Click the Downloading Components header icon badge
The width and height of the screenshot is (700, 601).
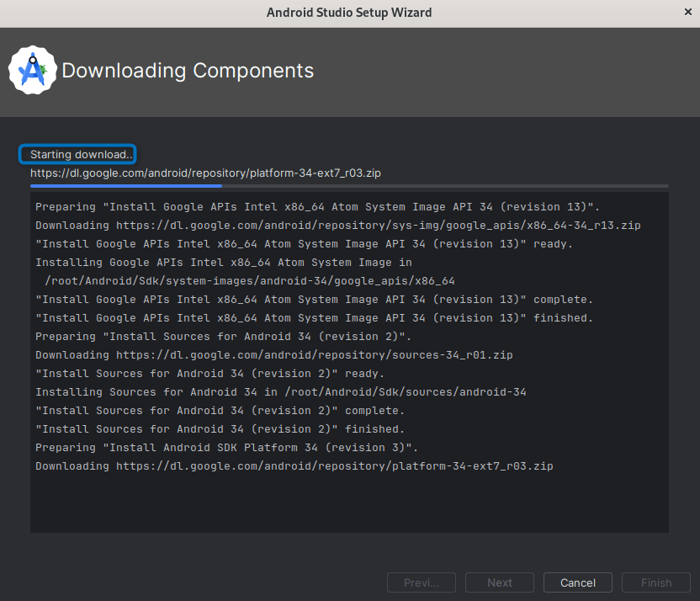point(33,71)
